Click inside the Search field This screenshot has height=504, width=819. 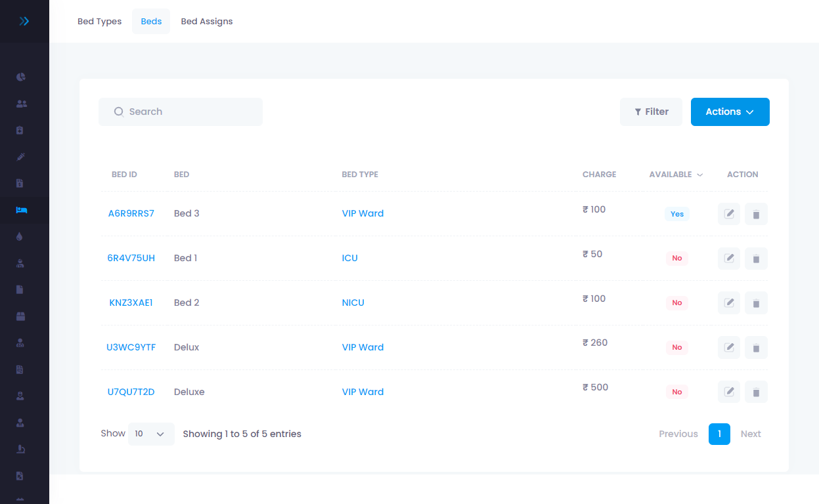(181, 112)
